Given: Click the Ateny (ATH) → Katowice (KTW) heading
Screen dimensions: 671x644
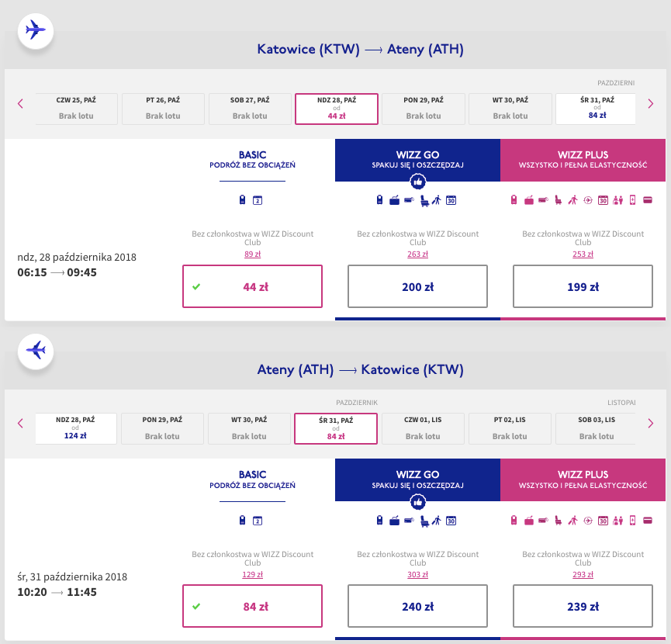Looking at the screenshot, I should pyautogui.click(x=360, y=369).
